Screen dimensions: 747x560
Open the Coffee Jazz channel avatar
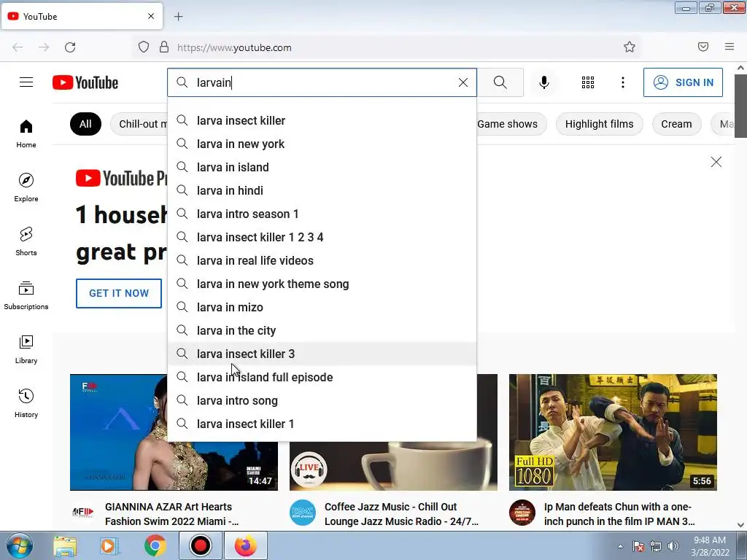[x=303, y=513]
